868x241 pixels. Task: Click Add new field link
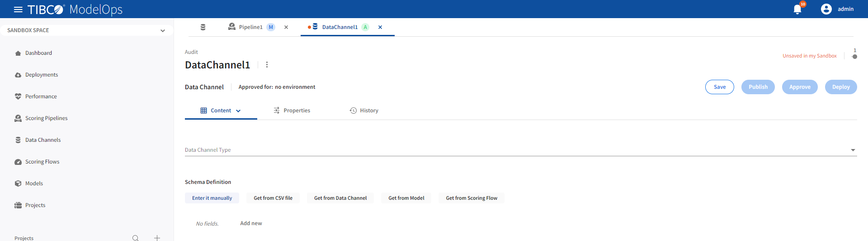pyautogui.click(x=251, y=223)
